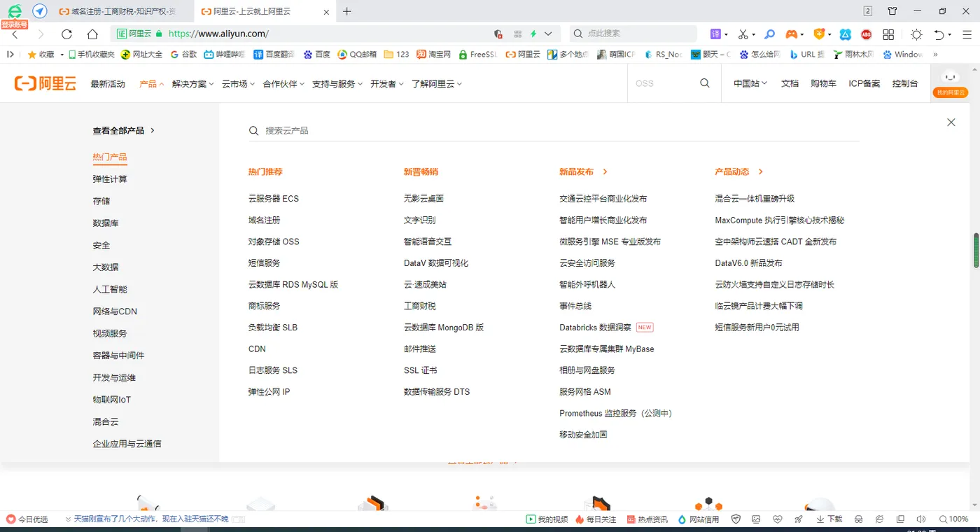Expand the 了解阿里云 navigation dropdown
Screen dimensions: 980x532
pos(437,83)
